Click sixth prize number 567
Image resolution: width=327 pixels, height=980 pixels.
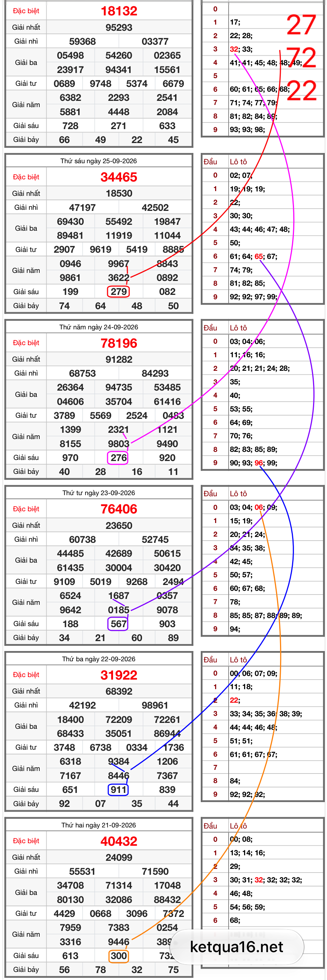pyautogui.click(x=119, y=624)
